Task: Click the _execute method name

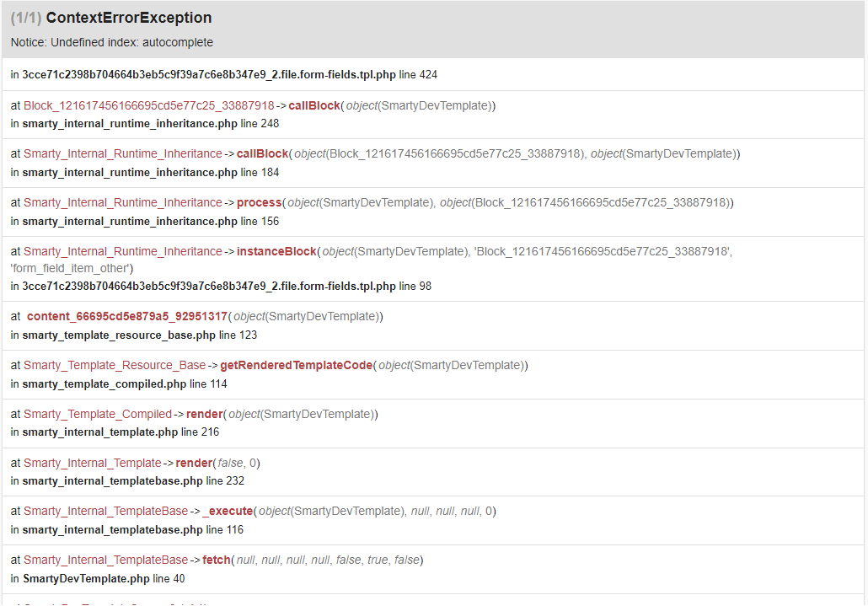Action: click(228, 512)
